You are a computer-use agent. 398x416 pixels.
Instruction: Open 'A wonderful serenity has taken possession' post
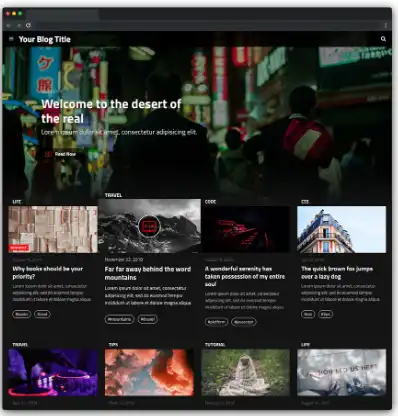tap(245, 276)
